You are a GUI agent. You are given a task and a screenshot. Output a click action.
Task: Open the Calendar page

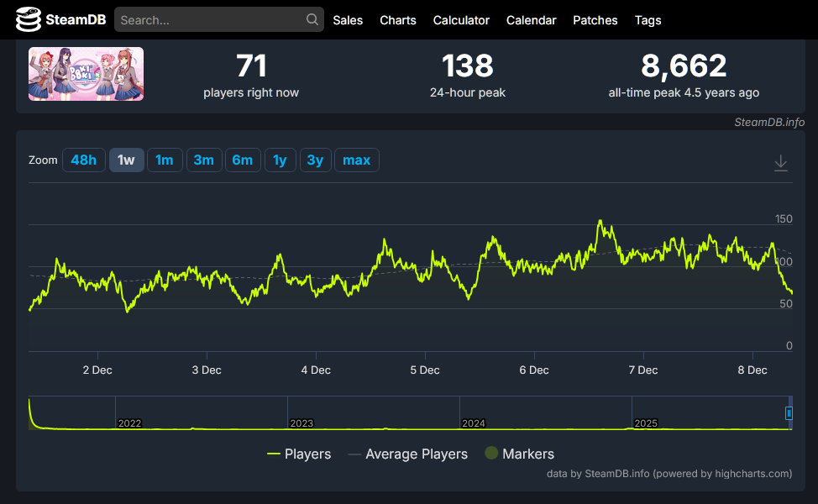(531, 20)
